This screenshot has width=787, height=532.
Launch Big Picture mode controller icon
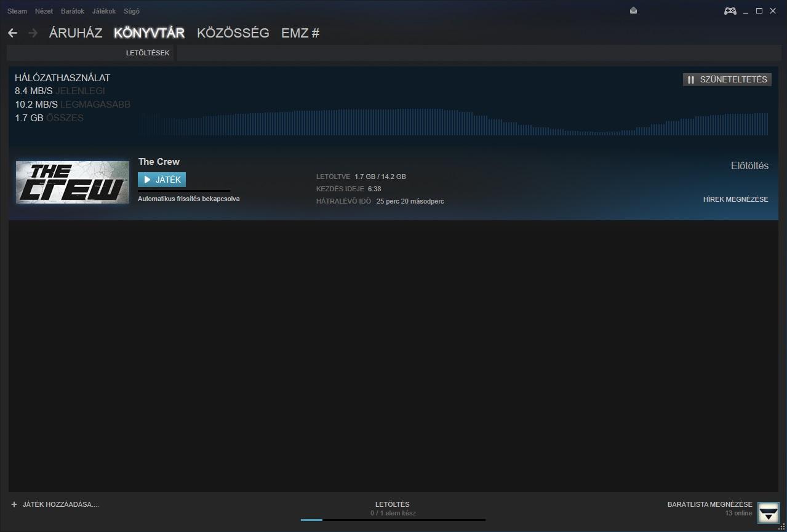click(730, 10)
